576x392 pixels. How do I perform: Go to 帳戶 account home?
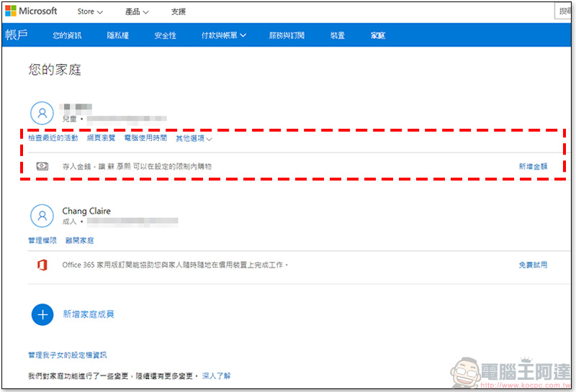[x=17, y=35]
